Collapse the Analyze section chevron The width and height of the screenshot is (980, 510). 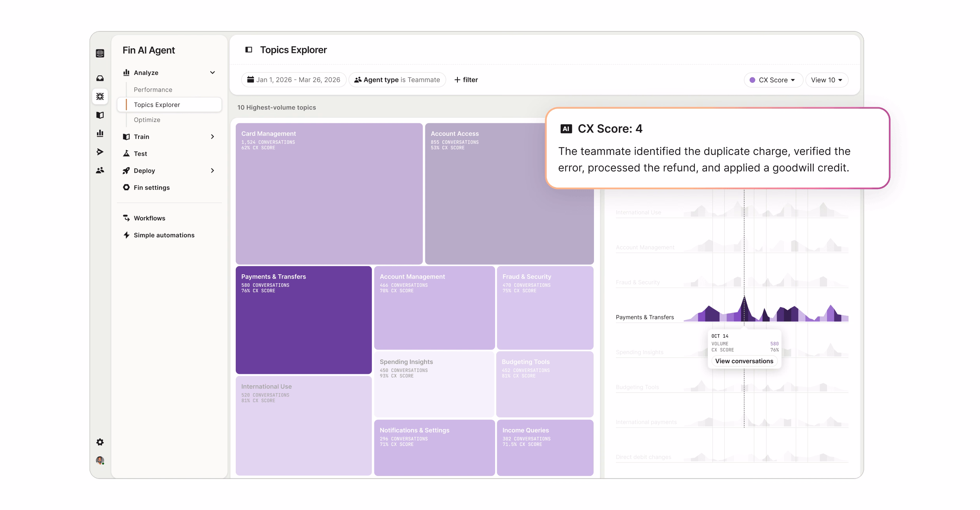(212, 73)
